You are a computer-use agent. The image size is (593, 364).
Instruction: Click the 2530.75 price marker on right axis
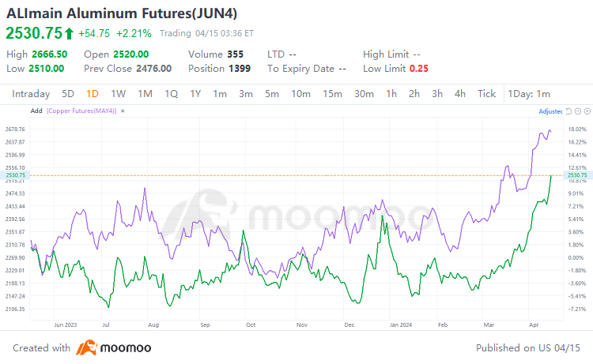point(578,175)
